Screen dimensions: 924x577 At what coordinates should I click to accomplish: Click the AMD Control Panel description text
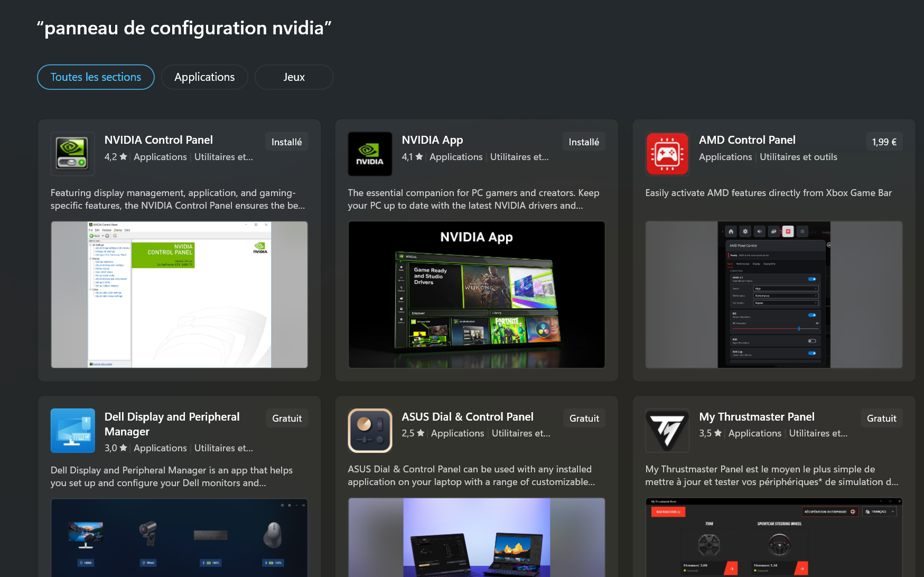coord(769,193)
